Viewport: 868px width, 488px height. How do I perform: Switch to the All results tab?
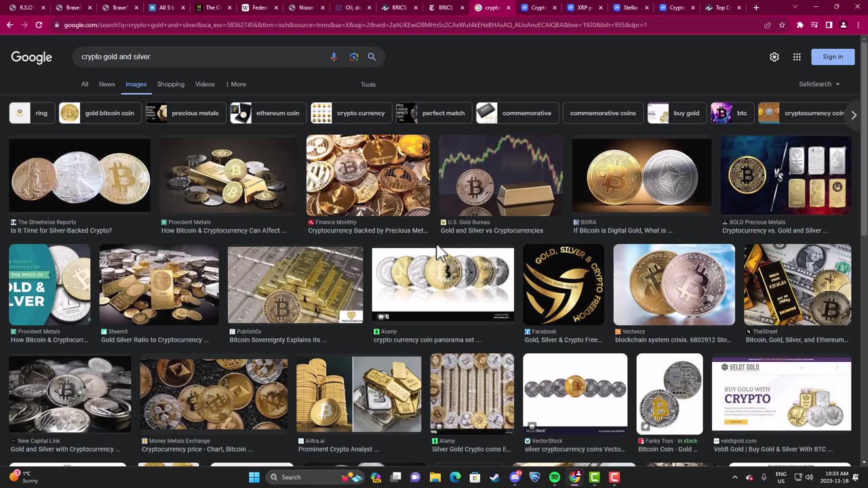tap(85, 84)
